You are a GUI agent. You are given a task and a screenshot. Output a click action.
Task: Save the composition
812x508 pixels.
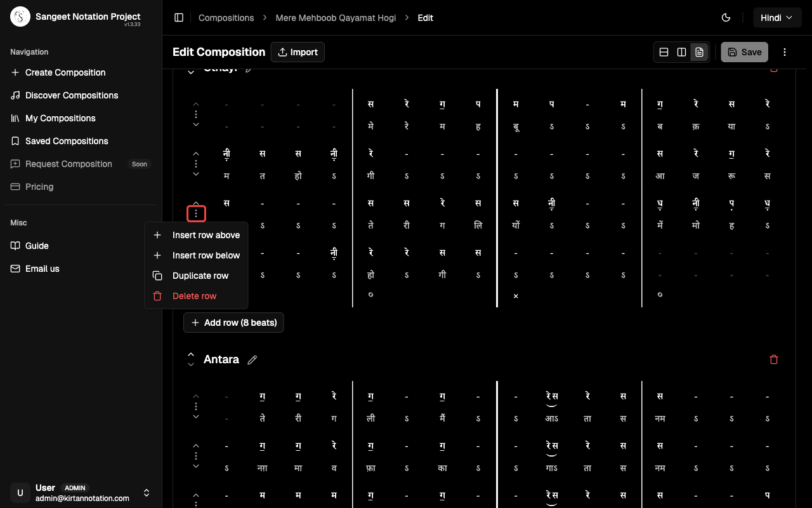[x=744, y=51]
